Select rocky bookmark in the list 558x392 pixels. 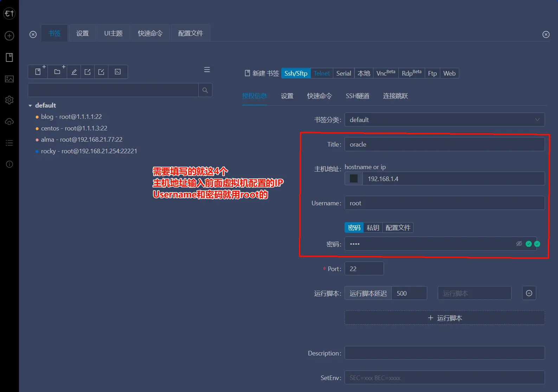(x=89, y=151)
